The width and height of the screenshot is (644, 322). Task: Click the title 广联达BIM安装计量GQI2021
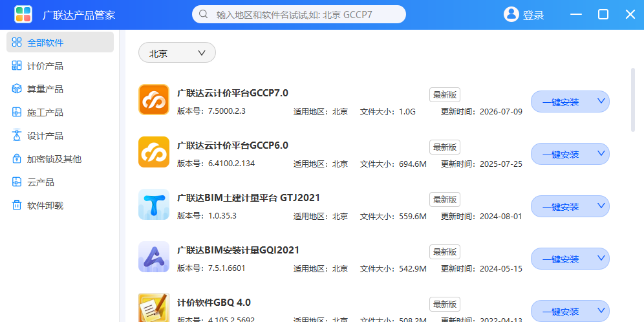click(x=238, y=250)
